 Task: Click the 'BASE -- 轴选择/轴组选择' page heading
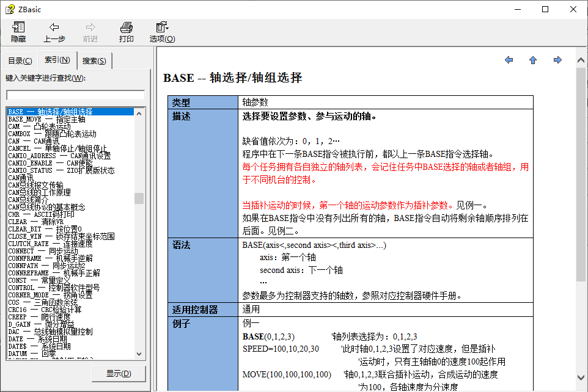click(233, 78)
